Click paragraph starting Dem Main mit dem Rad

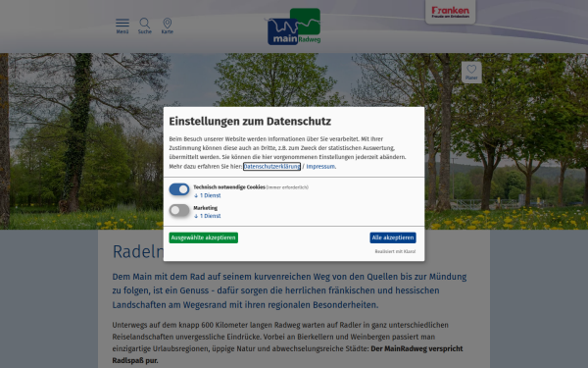coord(289,290)
